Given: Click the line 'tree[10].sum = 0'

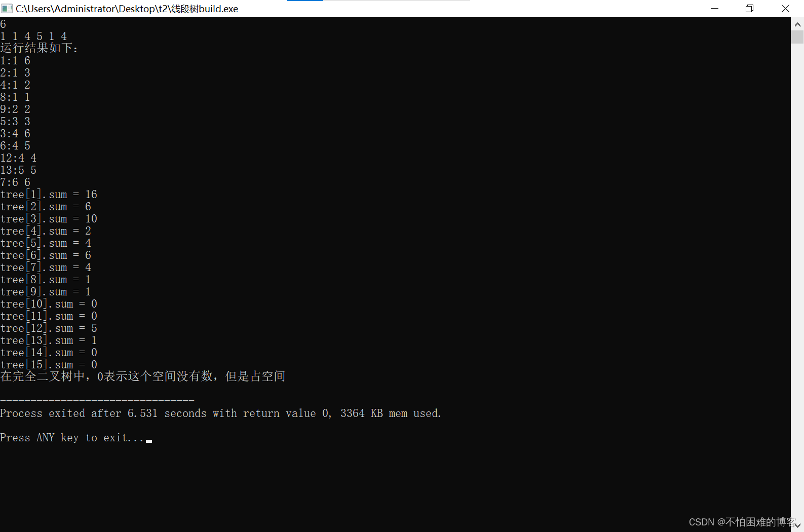Looking at the screenshot, I should [49, 303].
